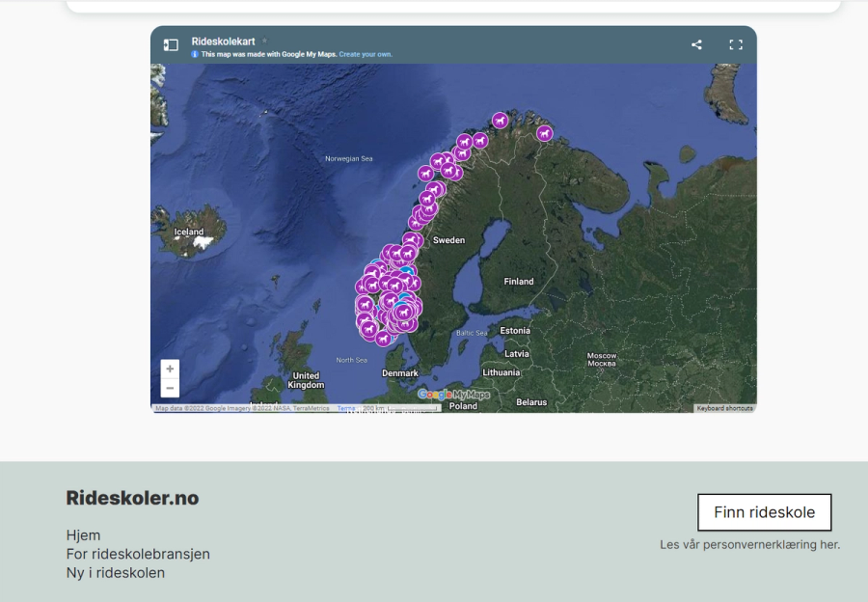The width and height of the screenshot is (868, 602).
Task: Click the Norwegian Sea label
Action: pos(349,158)
